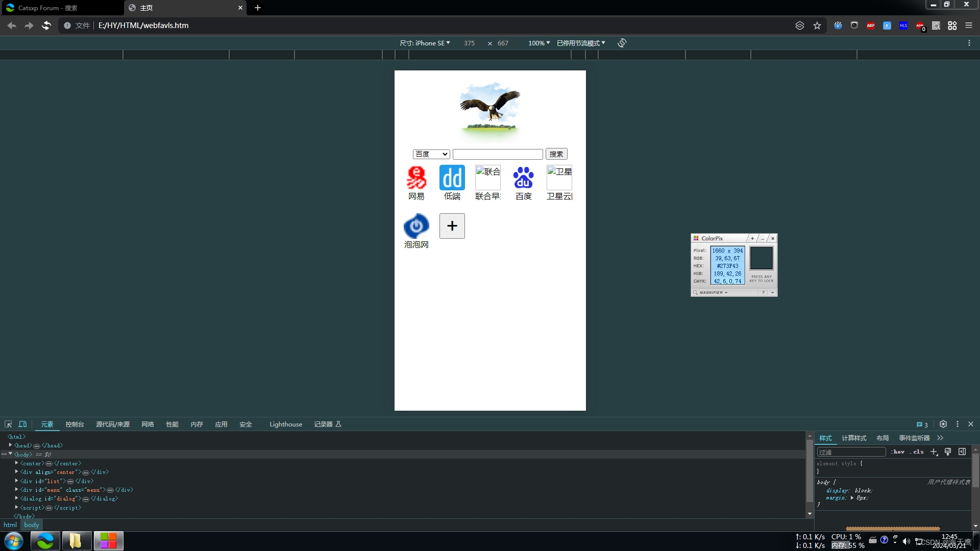Screen dimensions: 980x551
Task: Open the 泡泡网 site shortcut
Action: pyautogui.click(x=416, y=231)
